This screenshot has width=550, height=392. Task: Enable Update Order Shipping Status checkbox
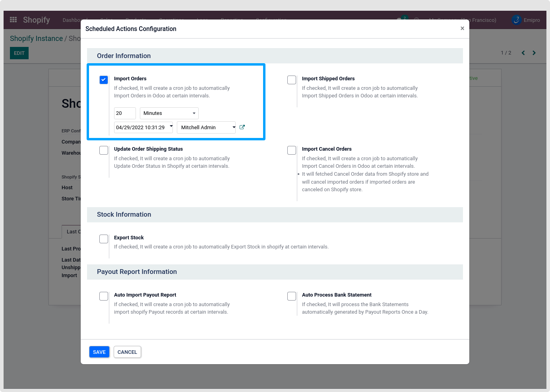click(x=104, y=150)
